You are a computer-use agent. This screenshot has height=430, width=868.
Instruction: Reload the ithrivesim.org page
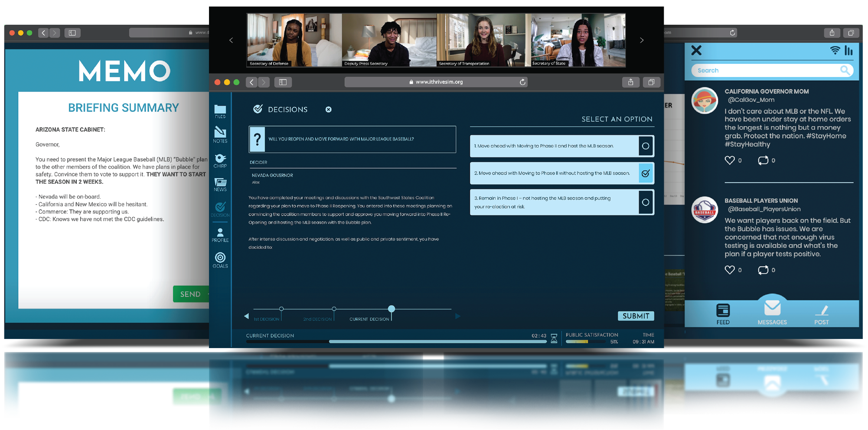tap(522, 82)
